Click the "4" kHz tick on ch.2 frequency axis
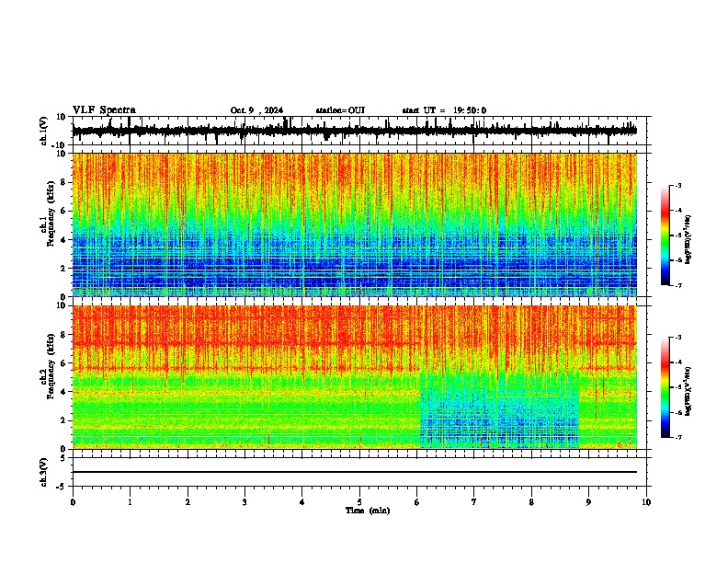The height and width of the screenshot is (563, 728). 63,392
